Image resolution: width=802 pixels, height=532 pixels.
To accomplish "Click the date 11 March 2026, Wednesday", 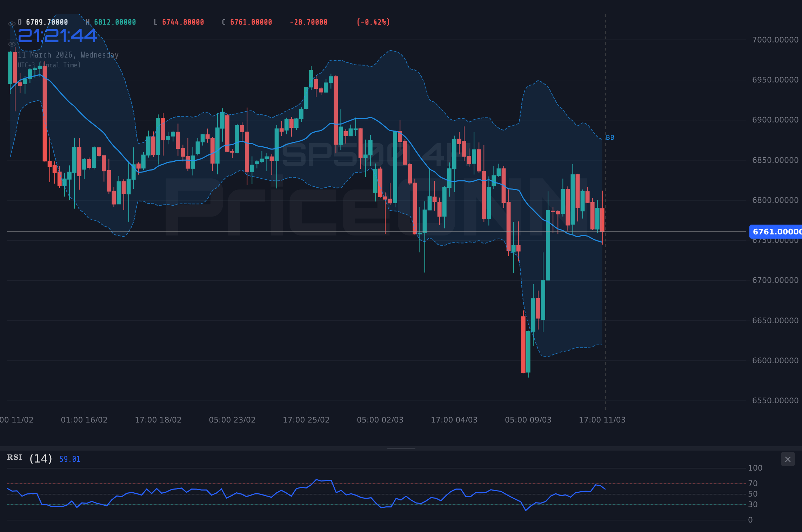I will [x=68, y=55].
